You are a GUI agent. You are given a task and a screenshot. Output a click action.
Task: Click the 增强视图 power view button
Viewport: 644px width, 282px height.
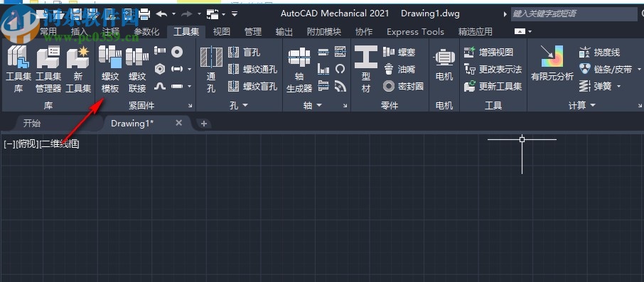pos(489,52)
